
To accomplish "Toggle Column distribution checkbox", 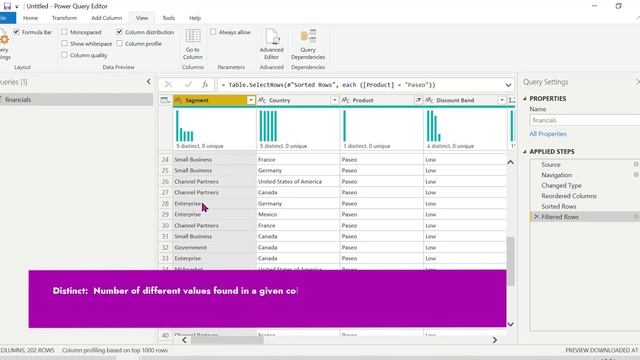I will pos(119,32).
